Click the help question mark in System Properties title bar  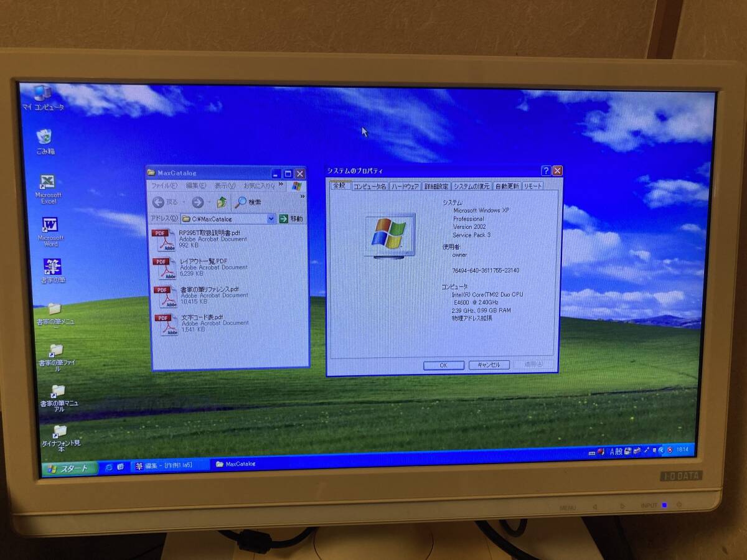[545, 170]
